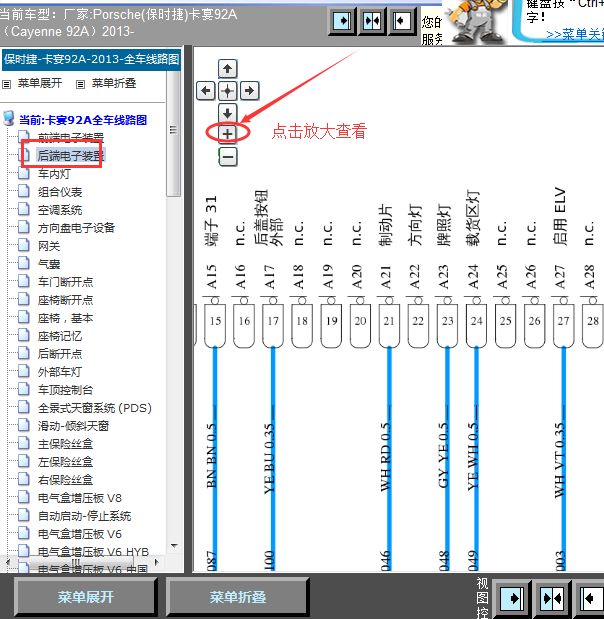
Task: Pan the diagram left with the left arrow
Action: (x=206, y=91)
